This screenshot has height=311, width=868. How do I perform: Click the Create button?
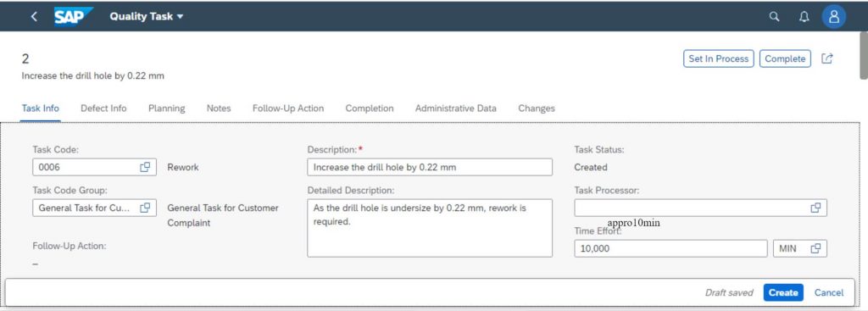[782, 292]
